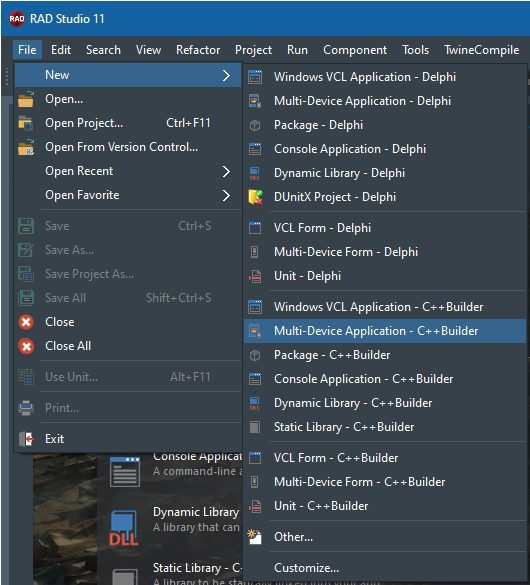Click the Dynamic Library DLL thumbnail on welcome page

(124, 528)
